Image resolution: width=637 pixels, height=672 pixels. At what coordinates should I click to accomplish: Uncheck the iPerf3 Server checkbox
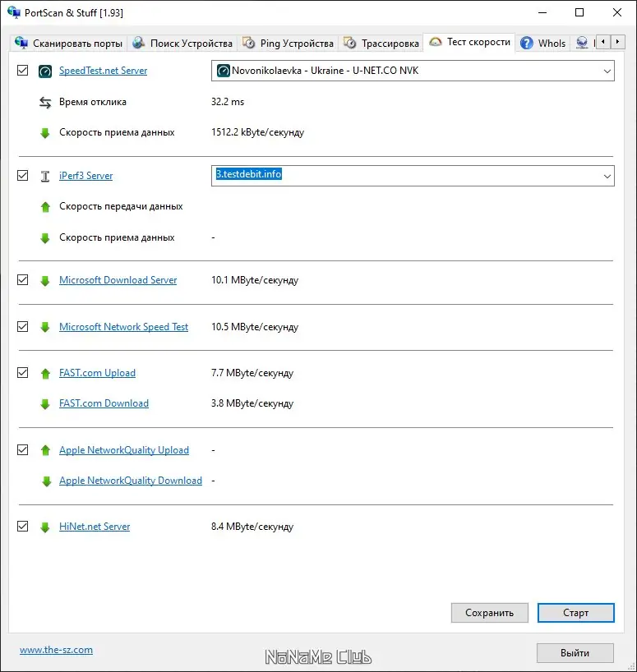point(23,176)
